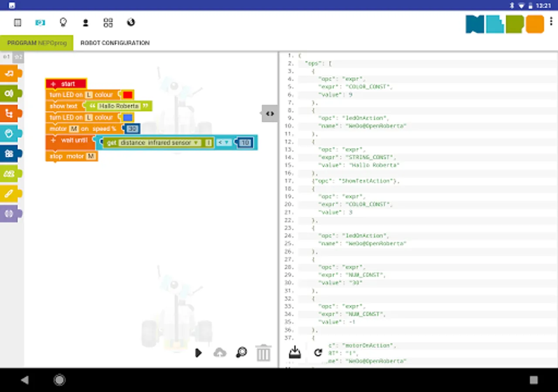Open motor M dropdown on speed block
Screen dimensions: 558x392
pyautogui.click(x=73, y=129)
